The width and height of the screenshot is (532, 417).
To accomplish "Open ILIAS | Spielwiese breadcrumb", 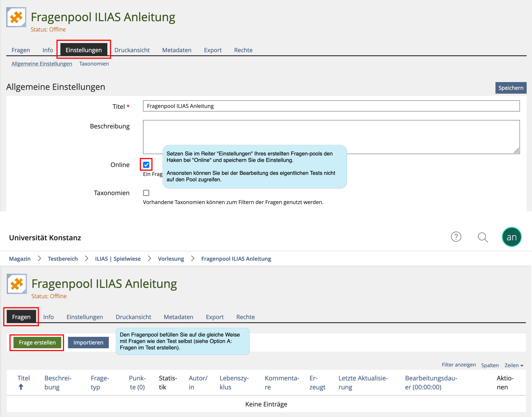I will tap(118, 259).
